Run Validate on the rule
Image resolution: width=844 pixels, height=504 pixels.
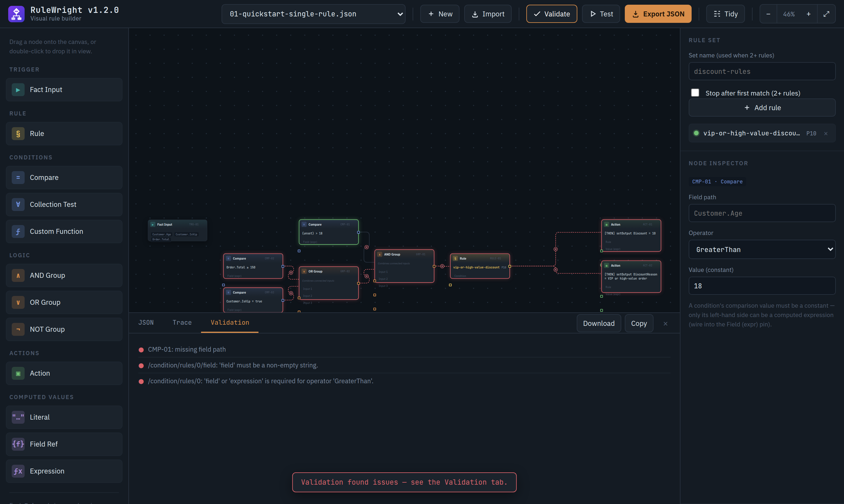coord(551,14)
